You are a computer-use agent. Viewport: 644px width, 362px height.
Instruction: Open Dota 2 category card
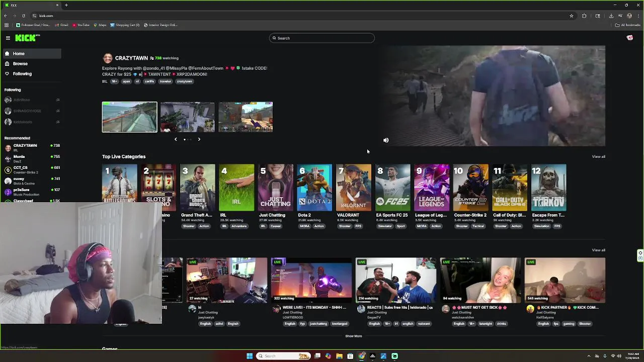click(x=314, y=188)
